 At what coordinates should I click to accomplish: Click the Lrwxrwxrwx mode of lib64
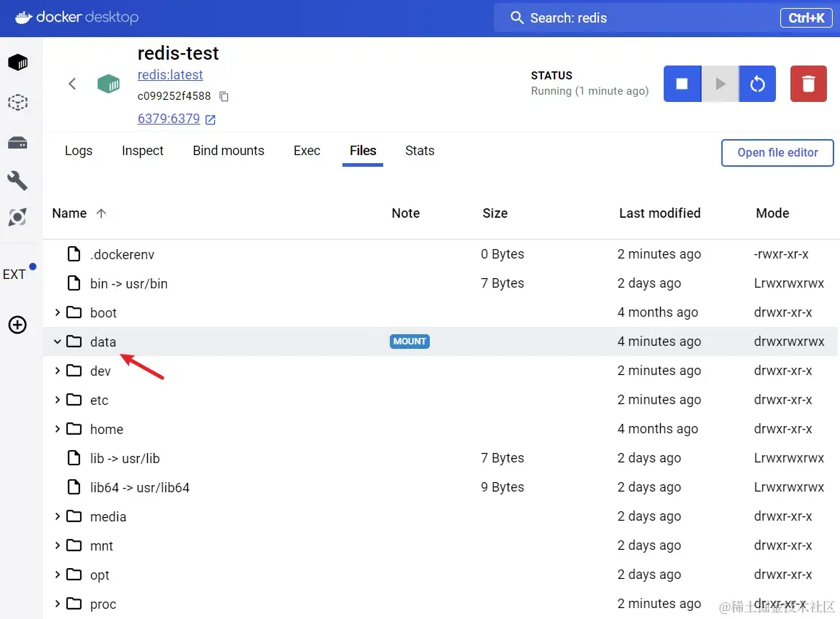pos(789,487)
